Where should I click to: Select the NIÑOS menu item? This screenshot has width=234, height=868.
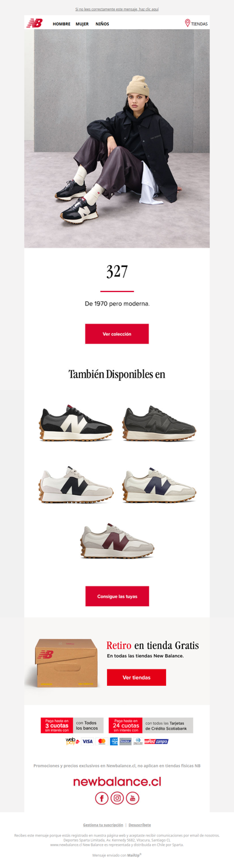(x=102, y=24)
